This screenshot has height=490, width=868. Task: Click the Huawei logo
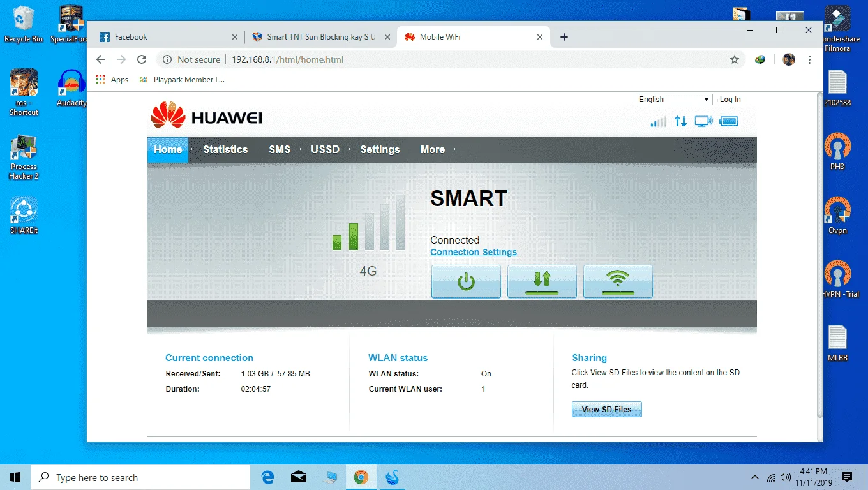pos(206,115)
